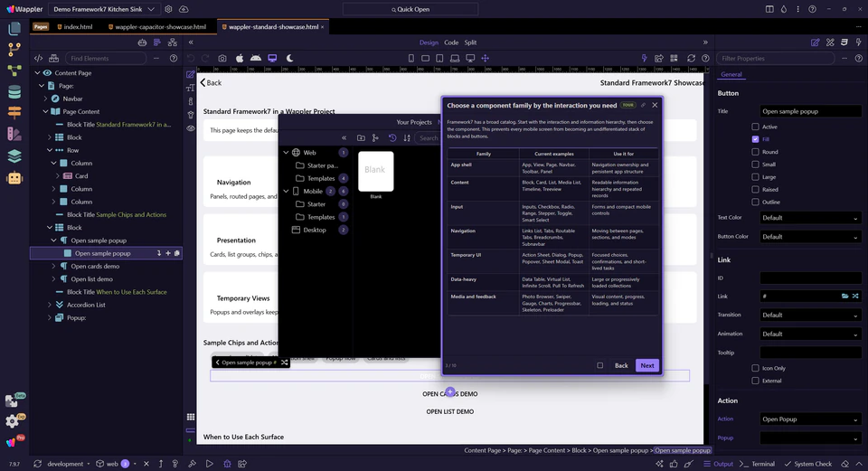Screen dimensions: 868x471
Task: Collapse the Web category in project dialog
Action: [x=286, y=153]
